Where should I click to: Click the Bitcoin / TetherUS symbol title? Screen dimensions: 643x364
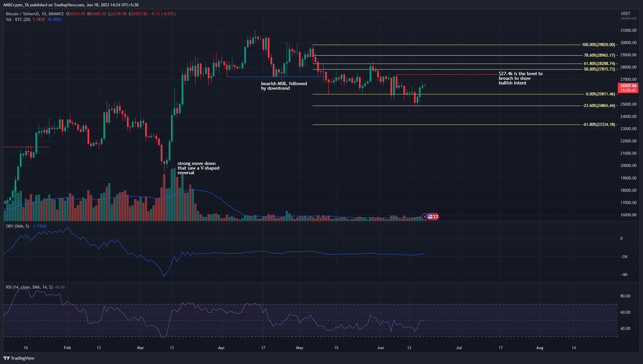click(22, 14)
